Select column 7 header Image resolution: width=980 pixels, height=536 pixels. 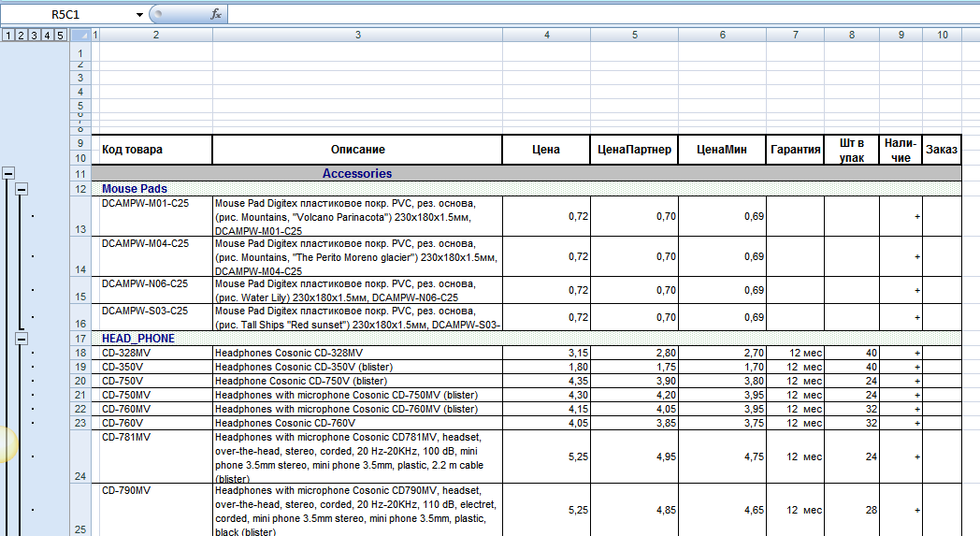coord(795,35)
